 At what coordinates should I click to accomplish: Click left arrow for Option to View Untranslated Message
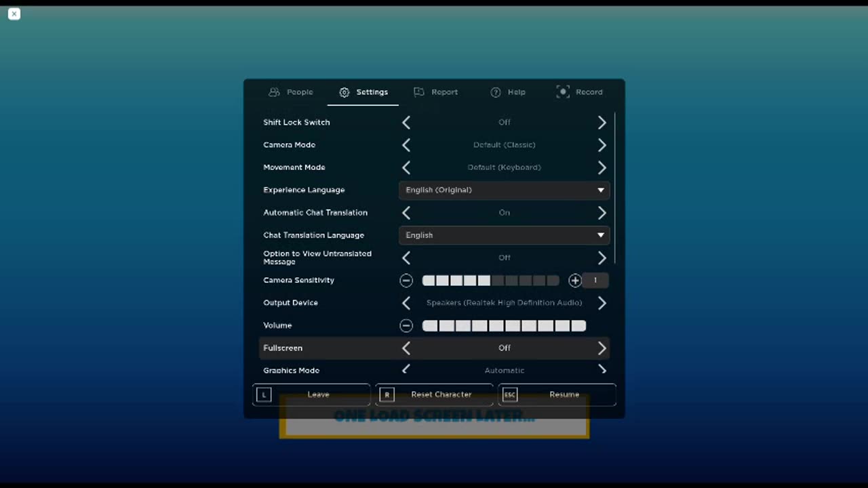[x=406, y=258]
